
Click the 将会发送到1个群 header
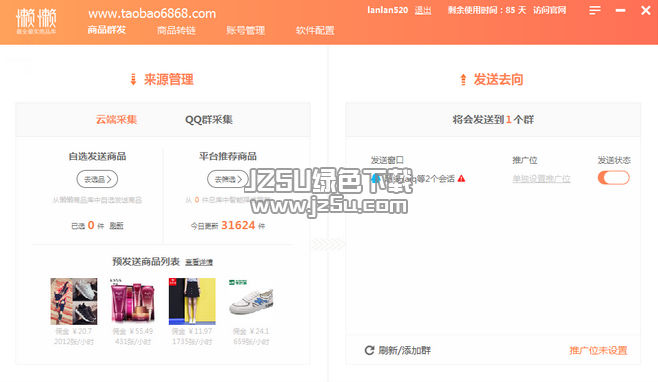tap(493, 120)
